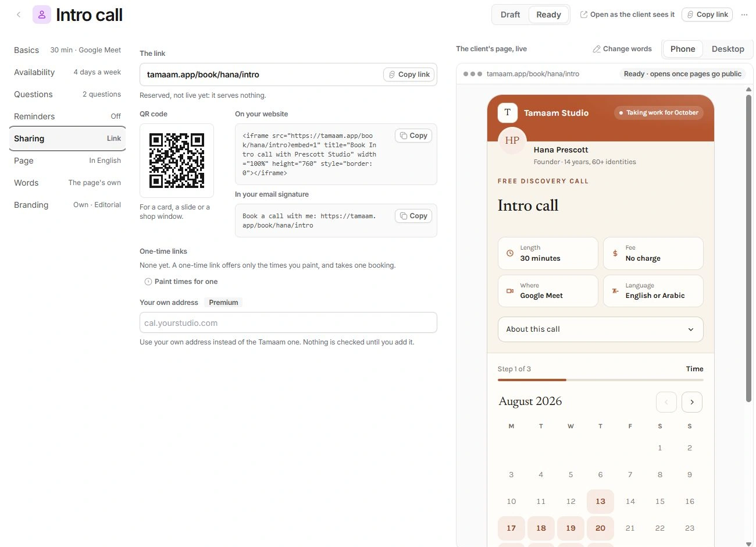Open the three-dot more options menu
Screen dimensions: 756x547
[744, 15]
